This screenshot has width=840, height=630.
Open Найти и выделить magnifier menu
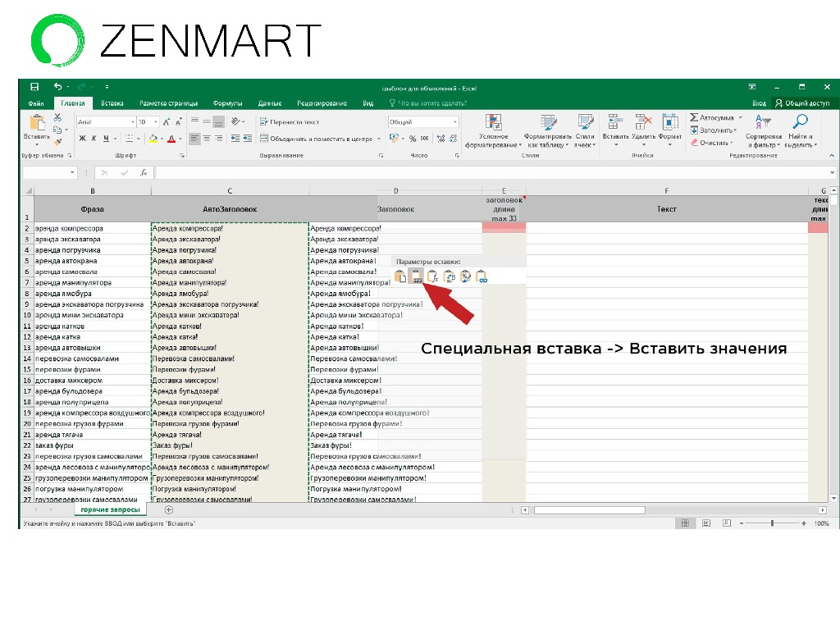pos(801,130)
